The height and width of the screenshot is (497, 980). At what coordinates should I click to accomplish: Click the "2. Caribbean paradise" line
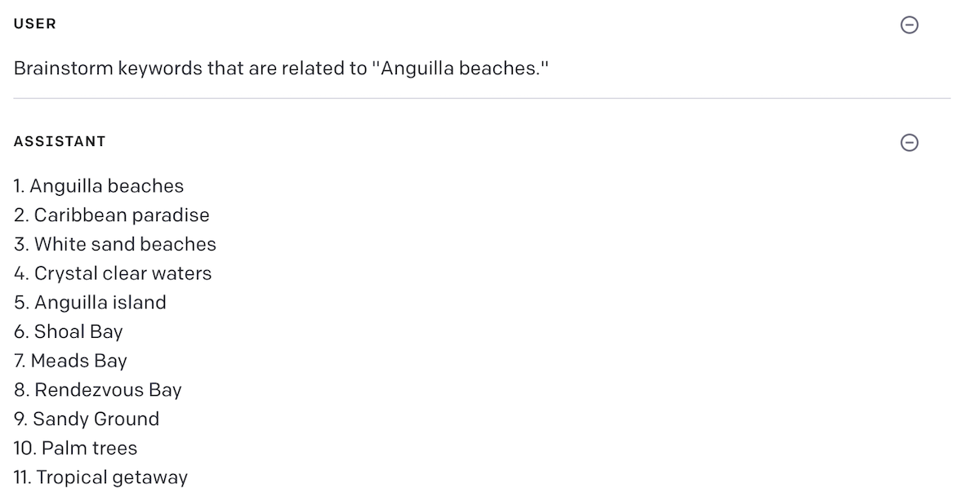pyautogui.click(x=112, y=215)
